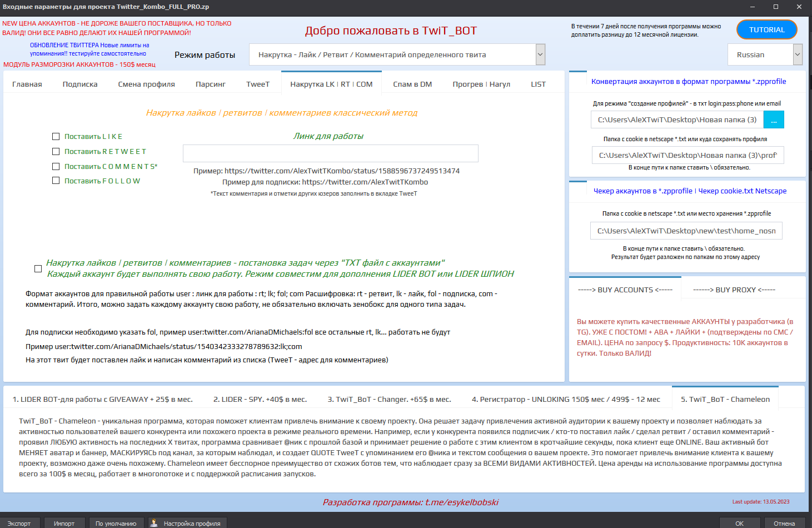Click the comment text footnote about TweeT tab
812x528 pixels.
[x=313, y=193]
